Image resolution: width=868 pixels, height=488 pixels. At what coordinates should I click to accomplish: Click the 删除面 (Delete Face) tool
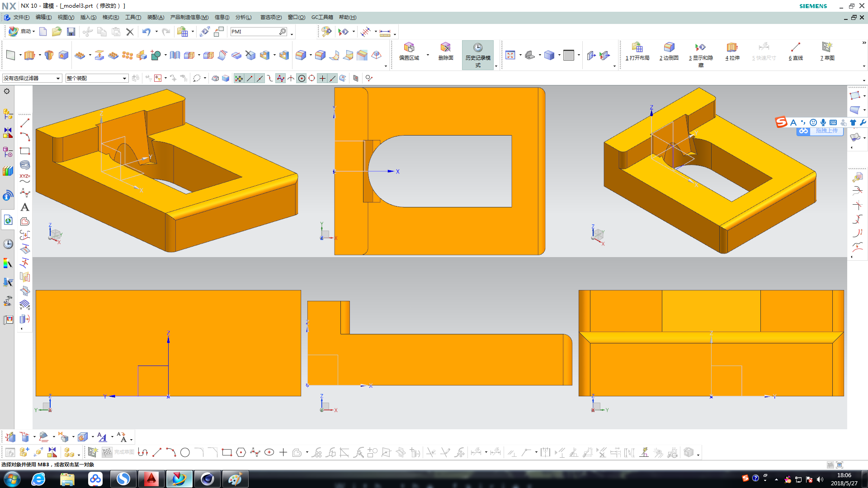[x=445, y=51]
